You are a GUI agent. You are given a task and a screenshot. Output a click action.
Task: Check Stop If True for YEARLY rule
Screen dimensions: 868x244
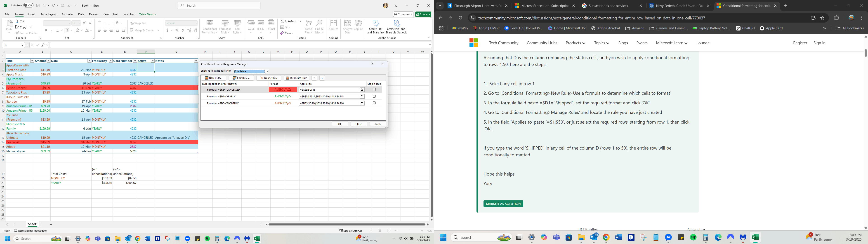tap(374, 96)
